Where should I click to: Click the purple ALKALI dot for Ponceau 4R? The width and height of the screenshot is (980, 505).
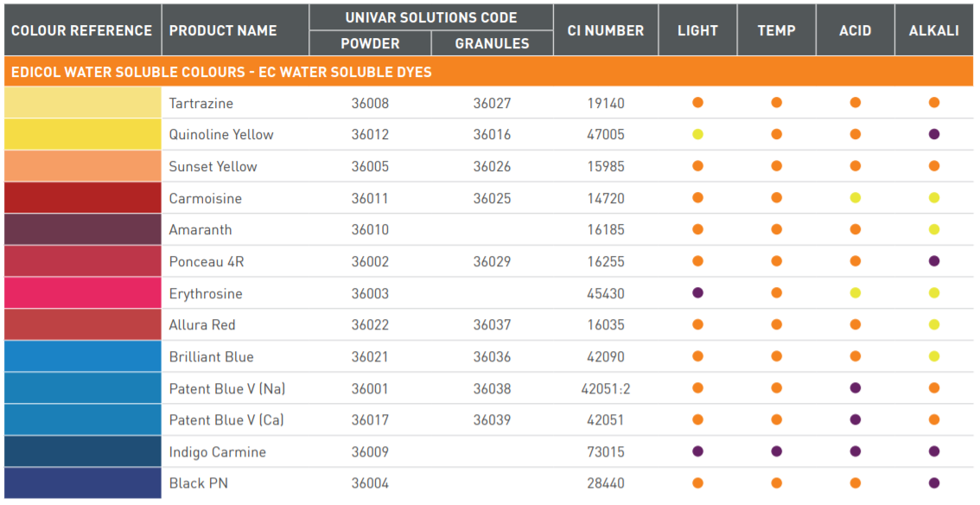(933, 260)
